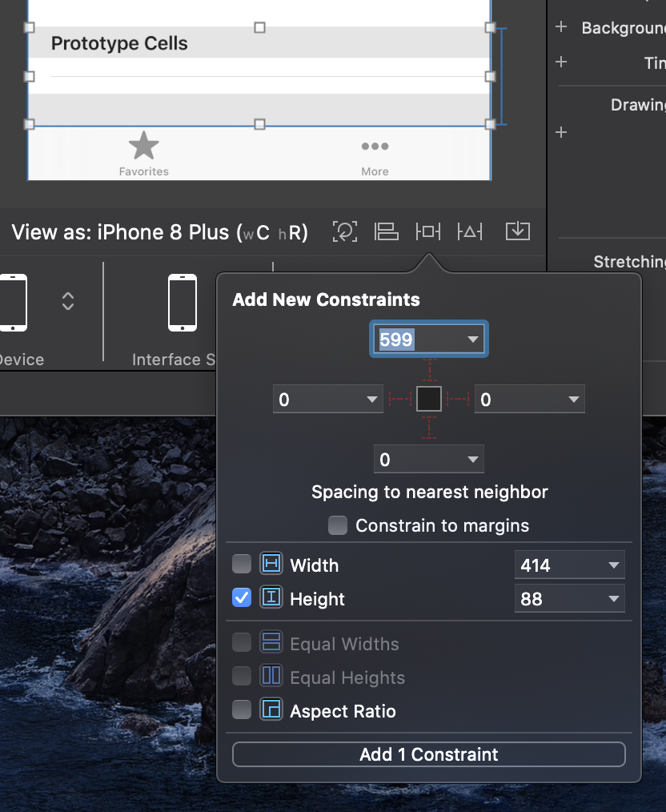Enable the Constrain to margins checkbox
The width and height of the screenshot is (666, 812).
tap(338, 526)
